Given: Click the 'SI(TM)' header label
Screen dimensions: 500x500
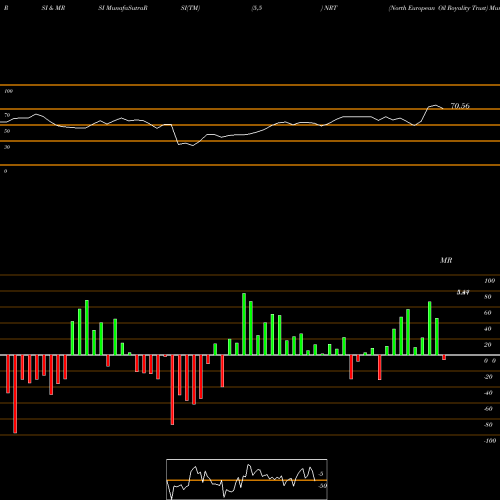Looking at the screenshot, I should pos(190,8).
